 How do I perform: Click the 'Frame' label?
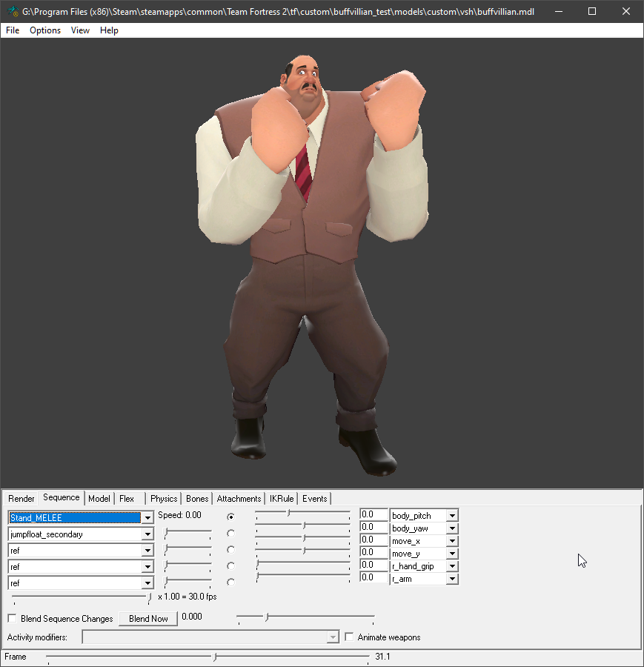16,657
